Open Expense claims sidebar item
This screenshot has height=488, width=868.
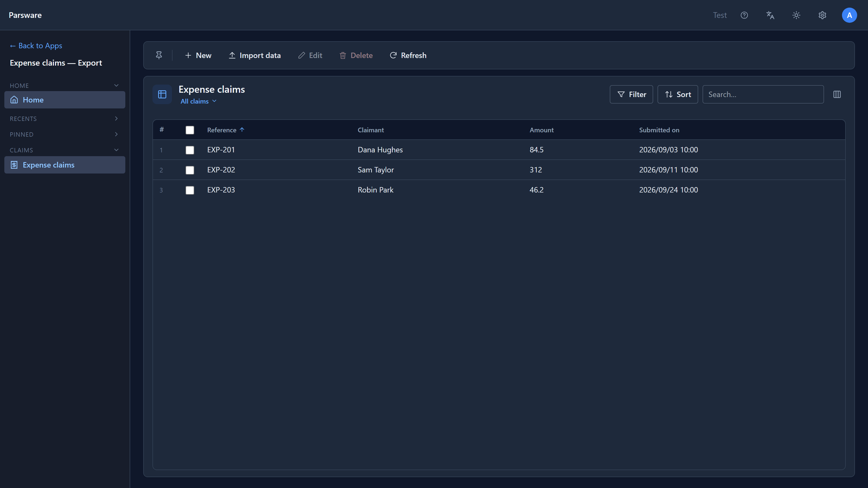tap(65, 165)
